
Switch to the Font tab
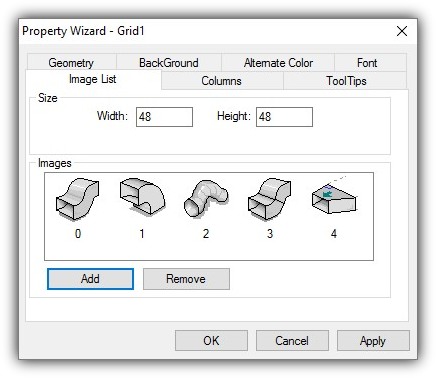pos(367,63)
